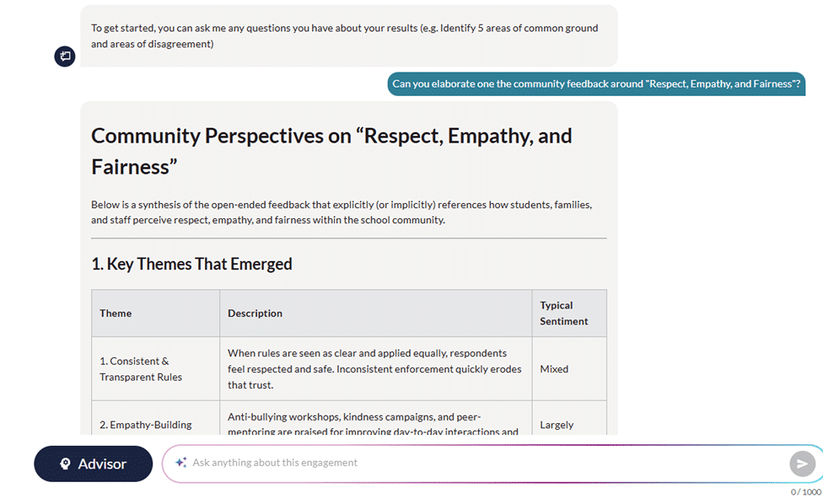
Task: Click the lightbulb icon on the Advisor button
Action: [65, 464]
